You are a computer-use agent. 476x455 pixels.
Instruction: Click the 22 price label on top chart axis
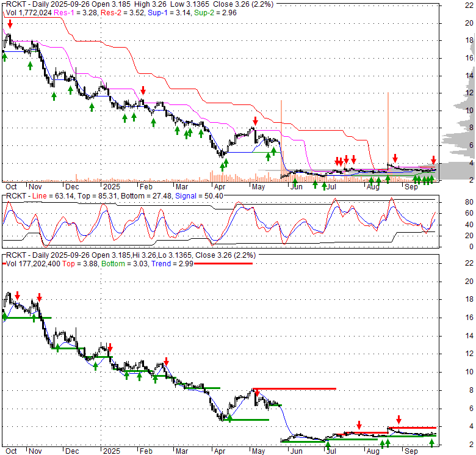[469, 5]
